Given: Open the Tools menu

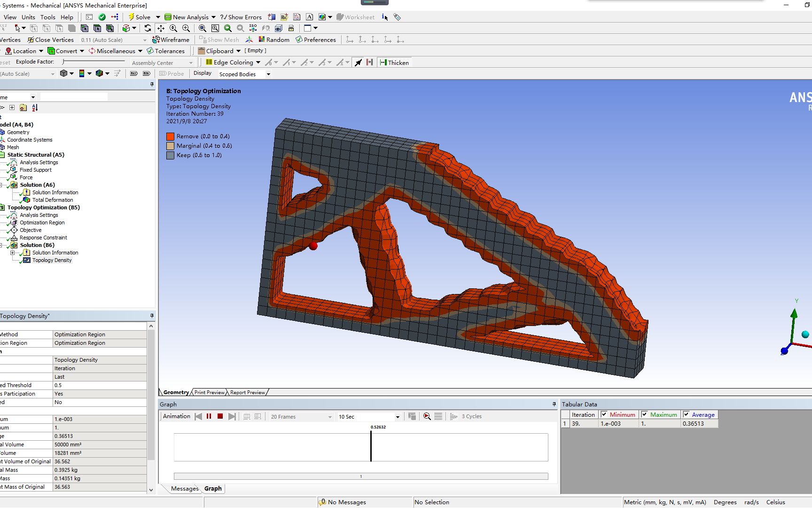Looking at the screenshot, I should click(x=48, y=17).
